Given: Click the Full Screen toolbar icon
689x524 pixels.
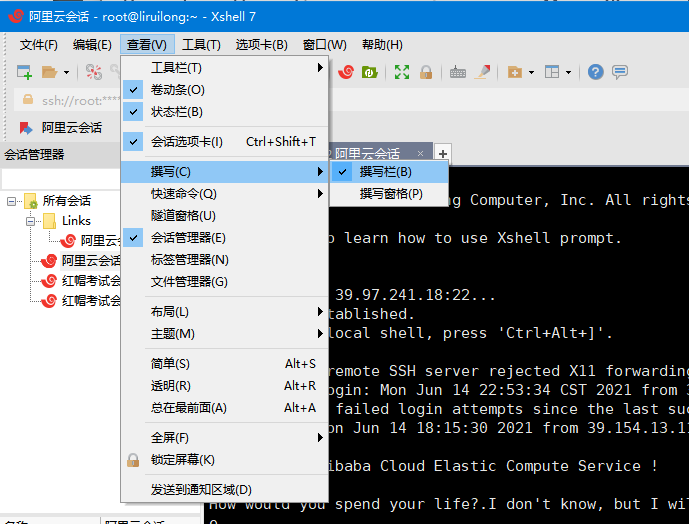Looking at the screenshot, I should pyautogui.click(x=402, y=72).
